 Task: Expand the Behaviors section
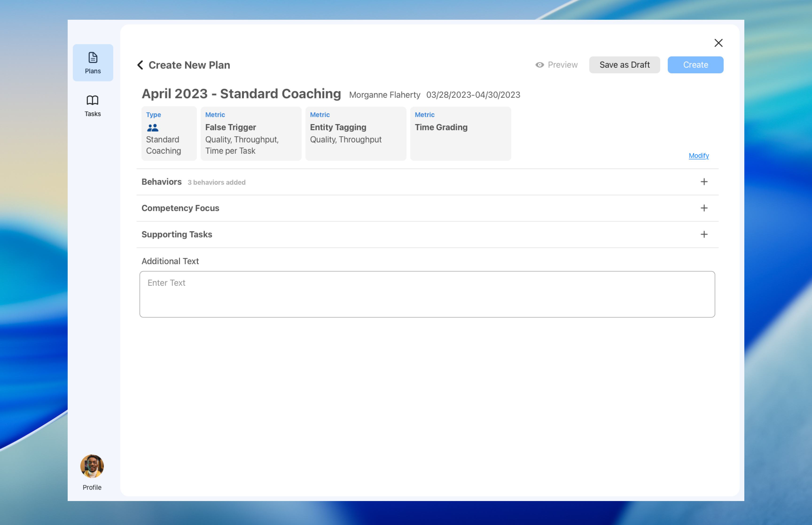pos(704,182)
